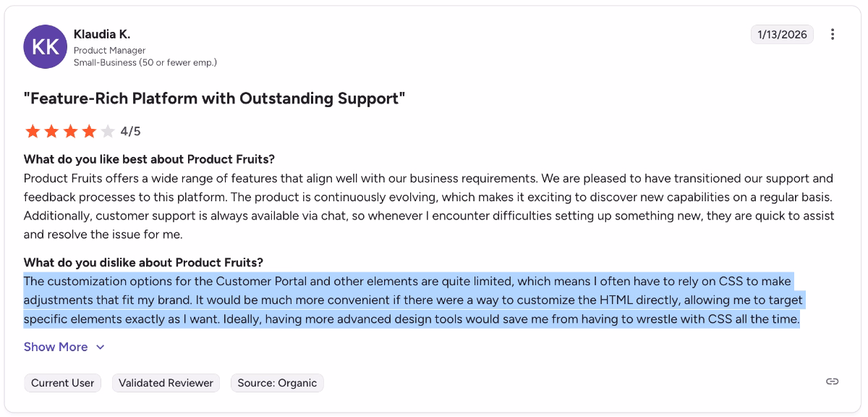The image size is (868, 417).
Task: Click Show More to reveal hidden text
Action: (x=54, y=347)
